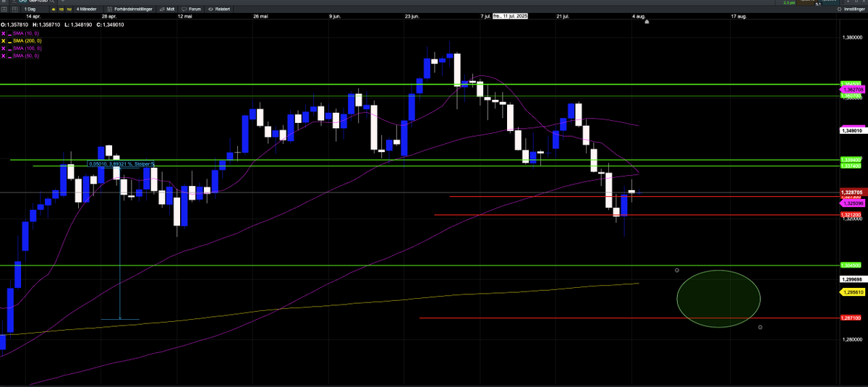This screenshot has height=387, width=868.
Task: Click the 1,380000 price axis value
Action: tap(852, 38)
